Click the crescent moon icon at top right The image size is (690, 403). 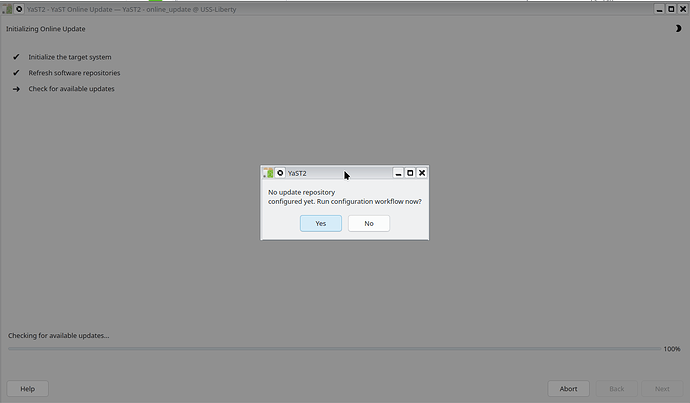coord(678,29)
